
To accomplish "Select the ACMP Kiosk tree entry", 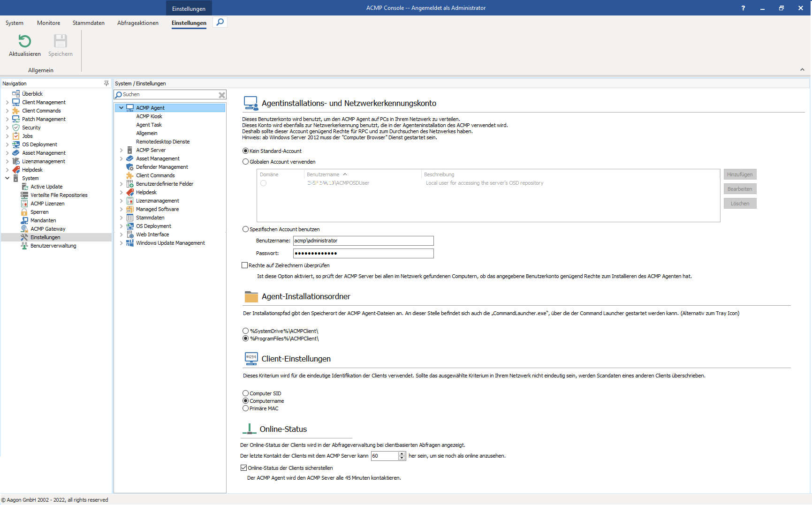I will (x=149, y=116).
